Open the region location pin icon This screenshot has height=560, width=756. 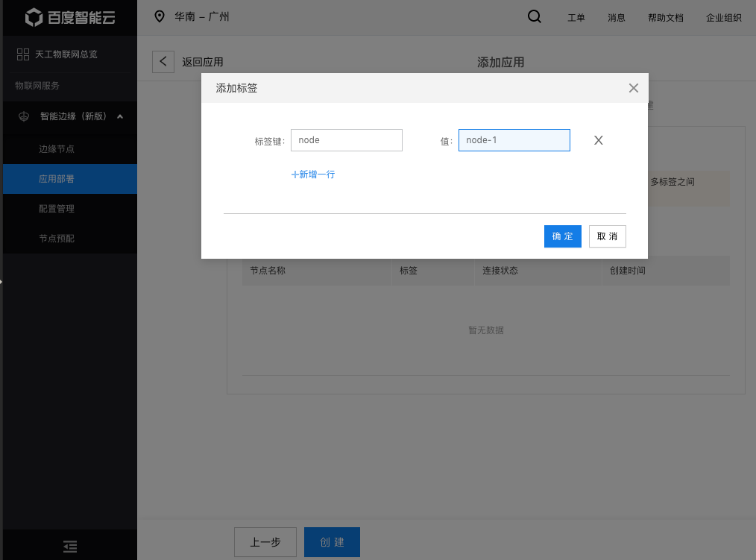tap(159, 16)
